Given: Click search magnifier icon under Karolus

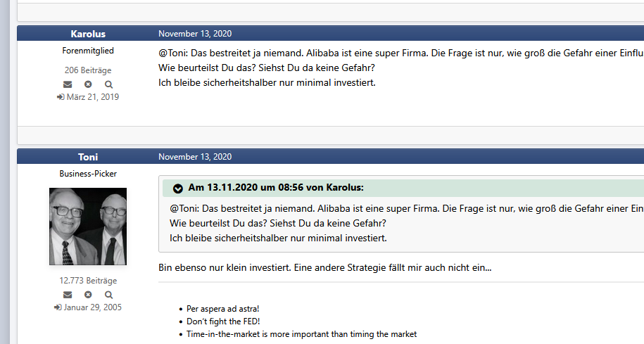Looking at the screenshot, I should point(108,84).
